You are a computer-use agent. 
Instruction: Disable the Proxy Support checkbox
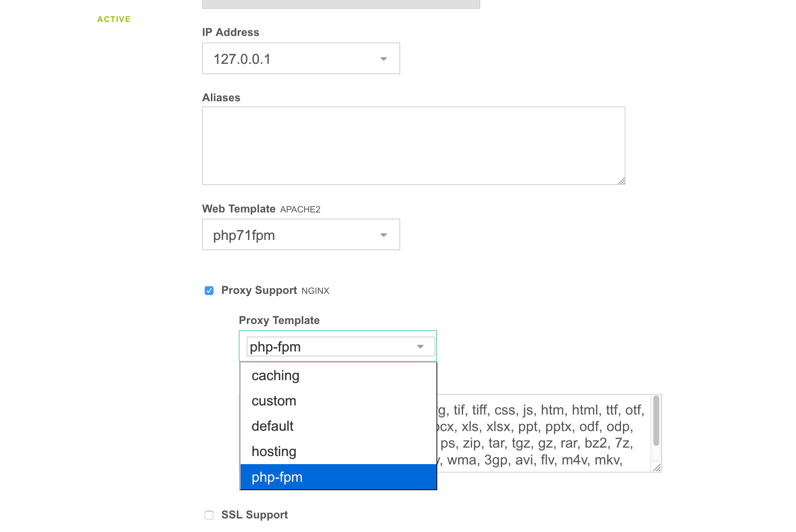[x=209, y=291]
